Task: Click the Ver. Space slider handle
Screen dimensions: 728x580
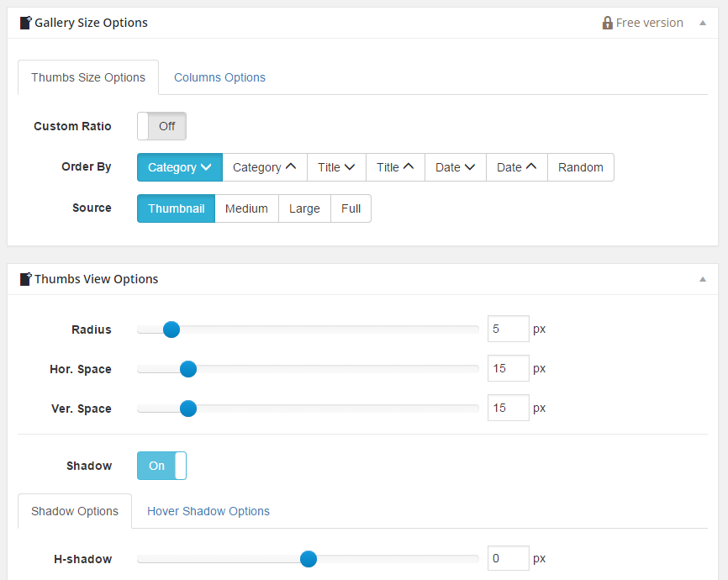Action: (x=188, y=409)
